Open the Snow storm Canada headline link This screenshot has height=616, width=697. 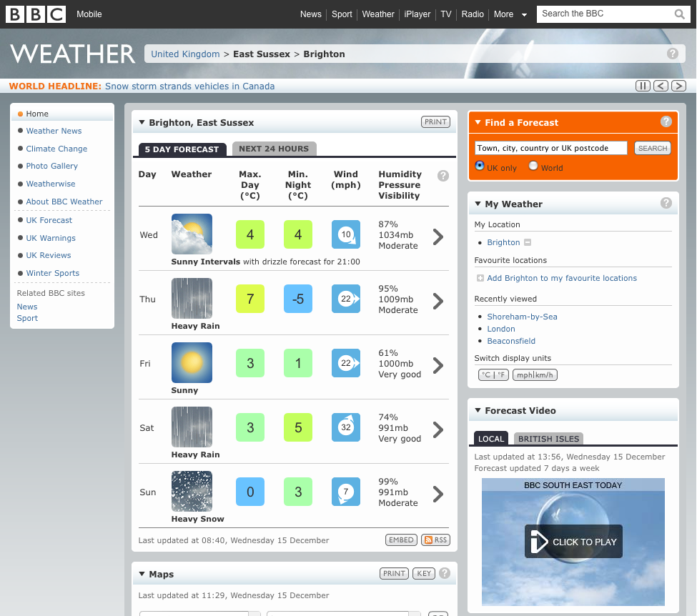click(190, 86)
